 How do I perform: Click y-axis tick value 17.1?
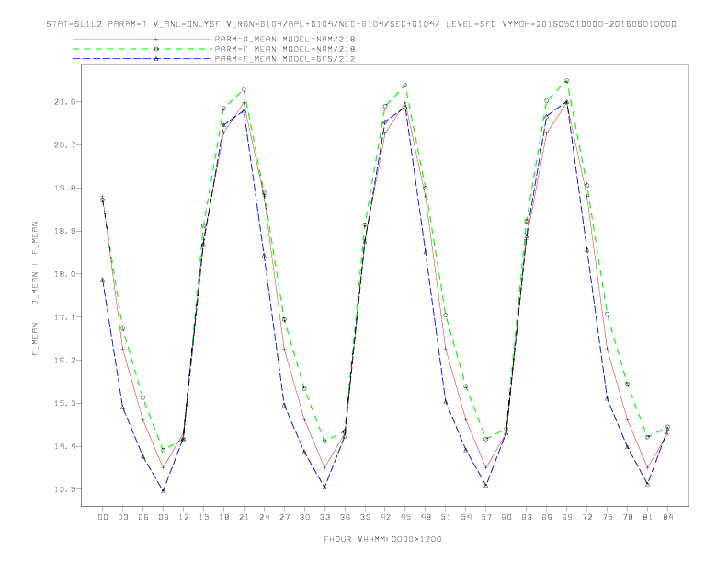[x=65, y=317]
